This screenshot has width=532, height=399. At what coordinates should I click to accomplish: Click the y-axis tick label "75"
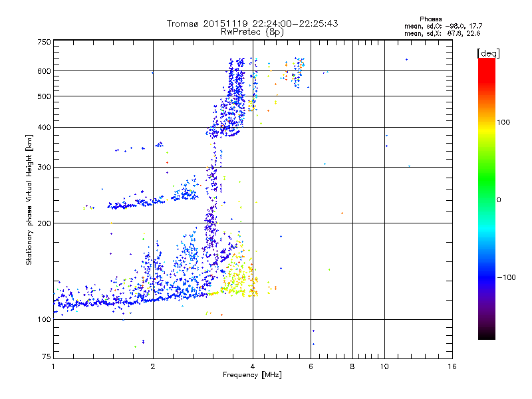(47, 356)
